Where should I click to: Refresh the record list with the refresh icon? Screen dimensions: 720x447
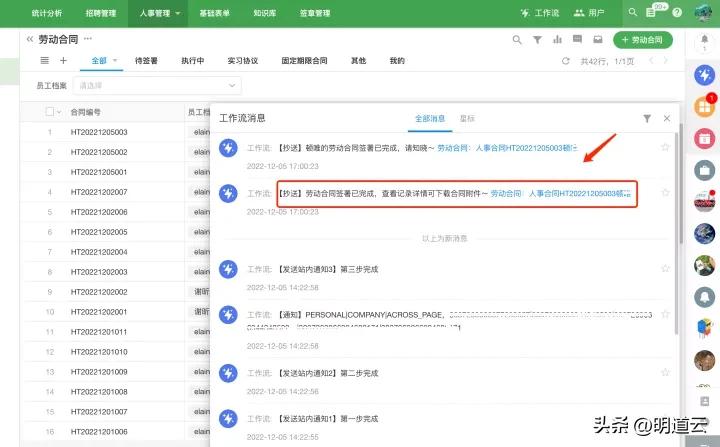[x=566, y=61]
